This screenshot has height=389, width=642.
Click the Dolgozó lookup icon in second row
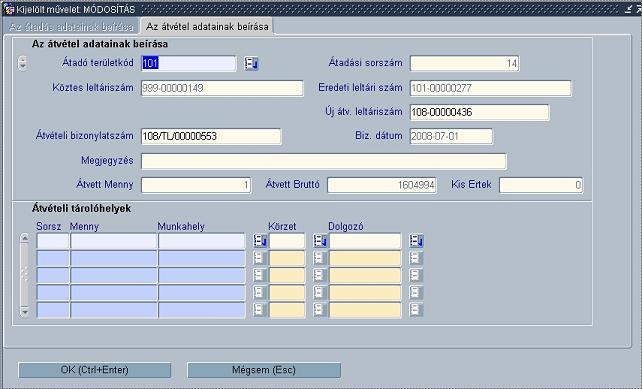click(416, 258)
